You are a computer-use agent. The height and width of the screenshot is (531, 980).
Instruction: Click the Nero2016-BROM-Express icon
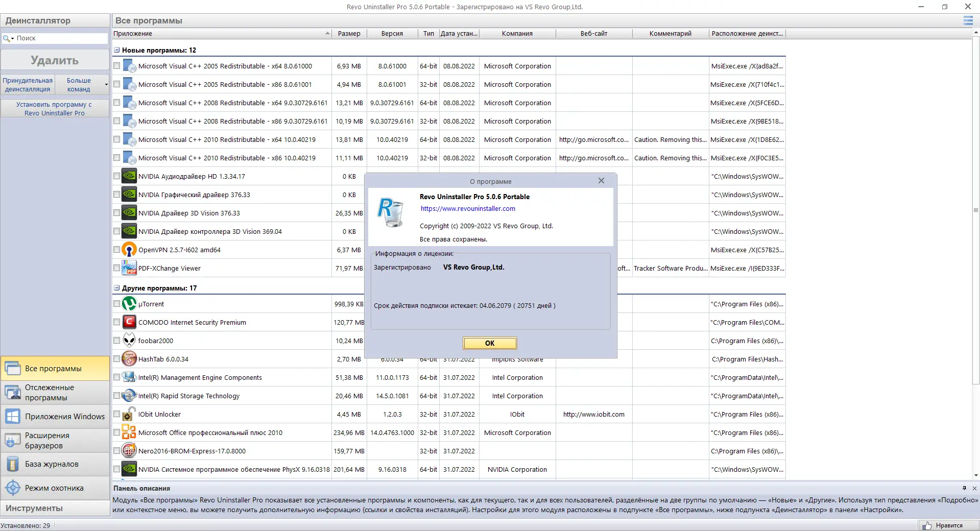[x=129, y=451]
